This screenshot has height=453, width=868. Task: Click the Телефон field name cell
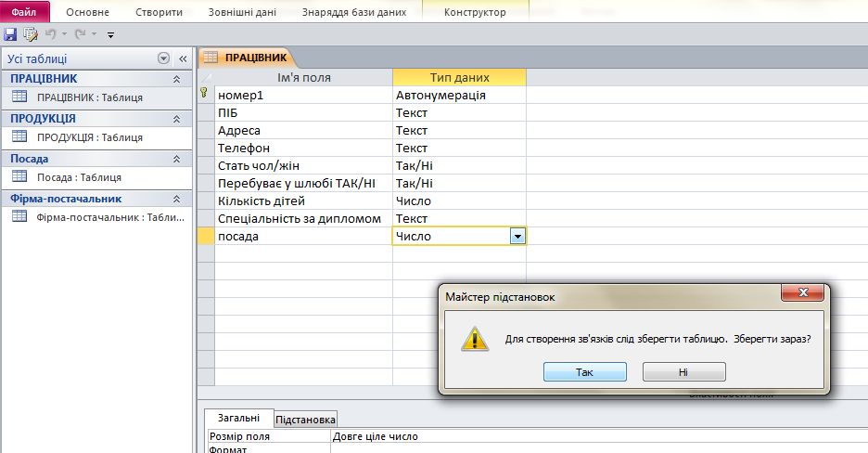[304, 149]
